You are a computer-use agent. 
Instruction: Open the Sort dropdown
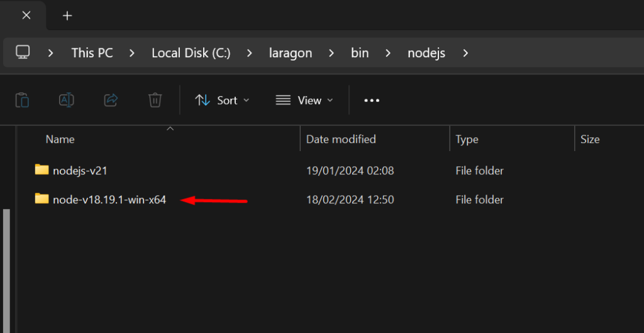coord(222,100)
